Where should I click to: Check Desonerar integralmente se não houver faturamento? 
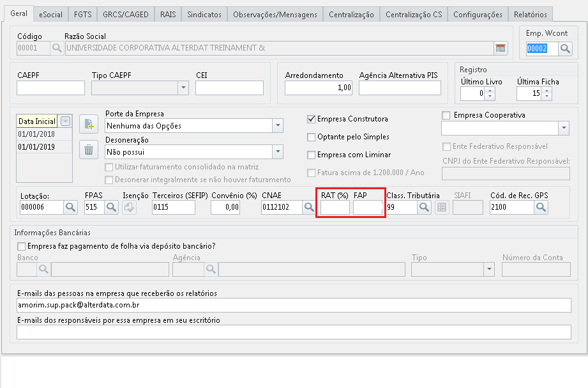[x=109, y=180]
